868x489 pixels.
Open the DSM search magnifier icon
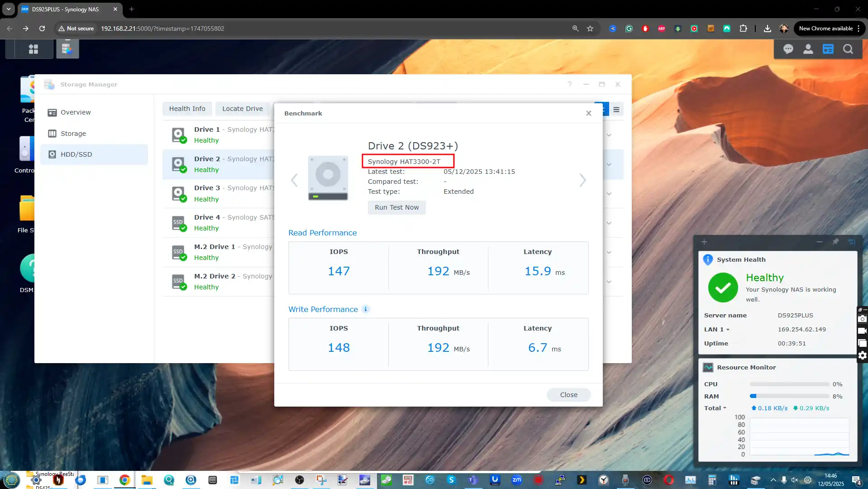(848, 49)
